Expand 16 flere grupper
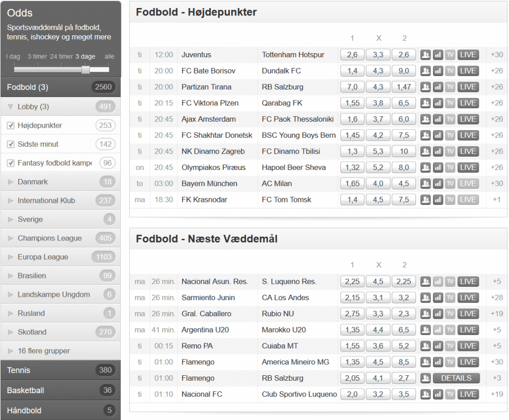 click(x=44, y=351)
